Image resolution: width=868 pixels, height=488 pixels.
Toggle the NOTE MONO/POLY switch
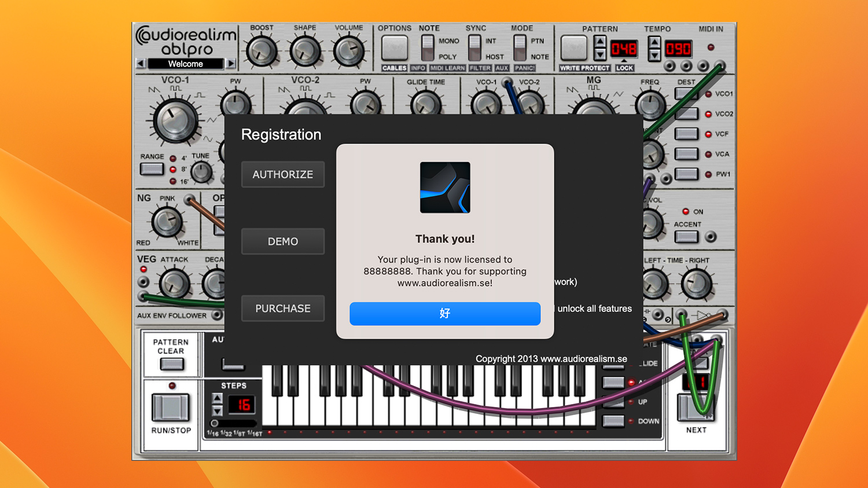428,48
